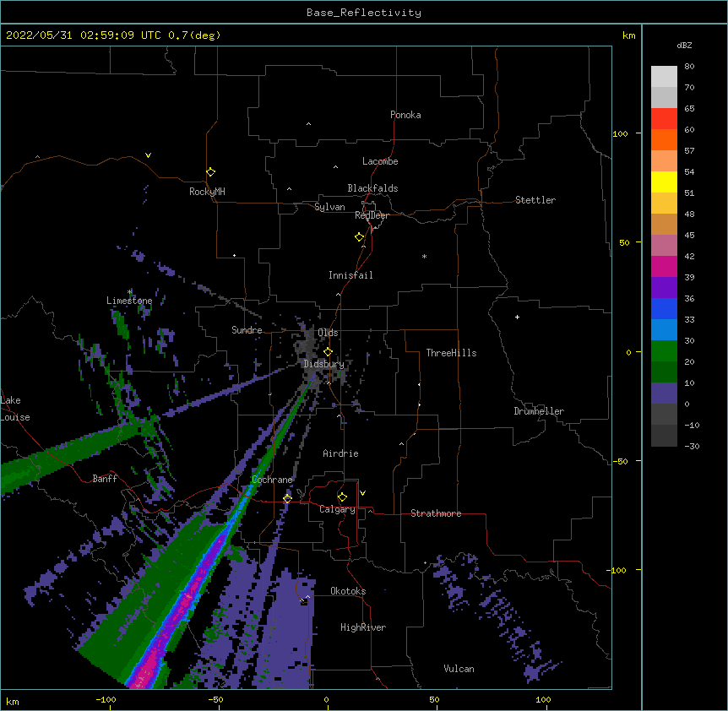Click the magenta 39-42 dBZ legend swatch
728x711 pixels.
(664, 266)
